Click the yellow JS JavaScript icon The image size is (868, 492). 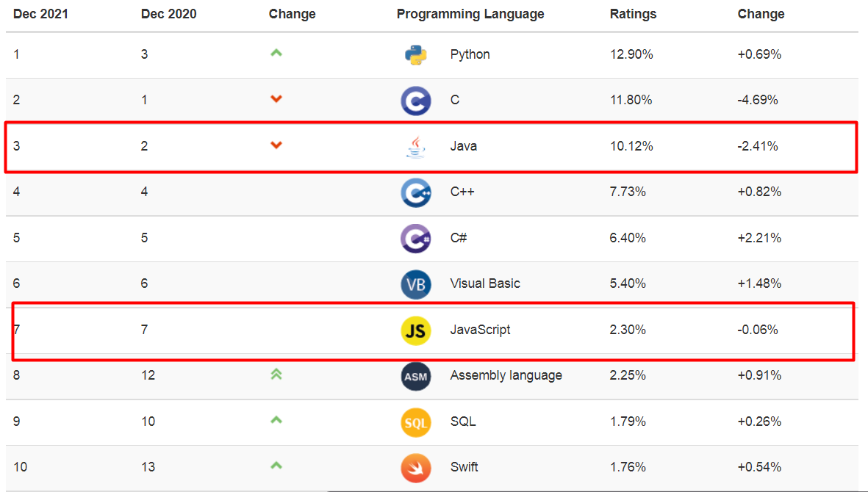416,330
